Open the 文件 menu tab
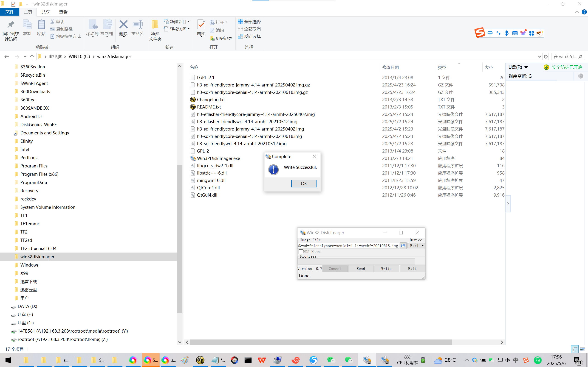Screen dimensions: 588x367 [10, 12]
